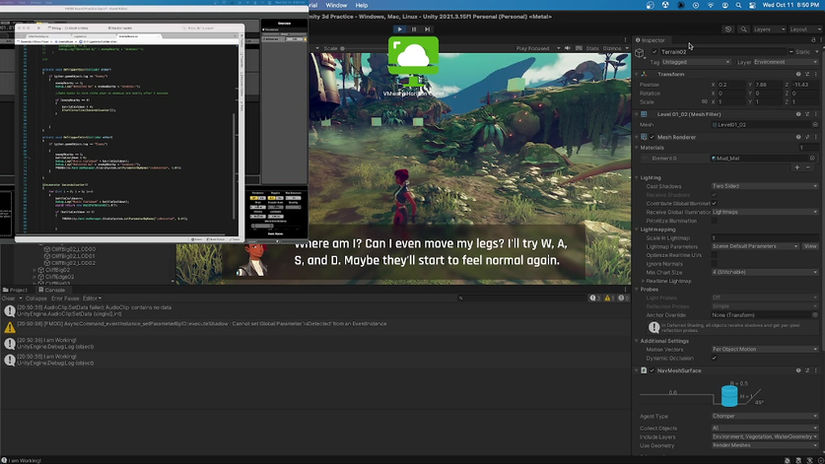
Task: Expand the CliffEdge02 hierarchy item
Action: coord(35,277)
